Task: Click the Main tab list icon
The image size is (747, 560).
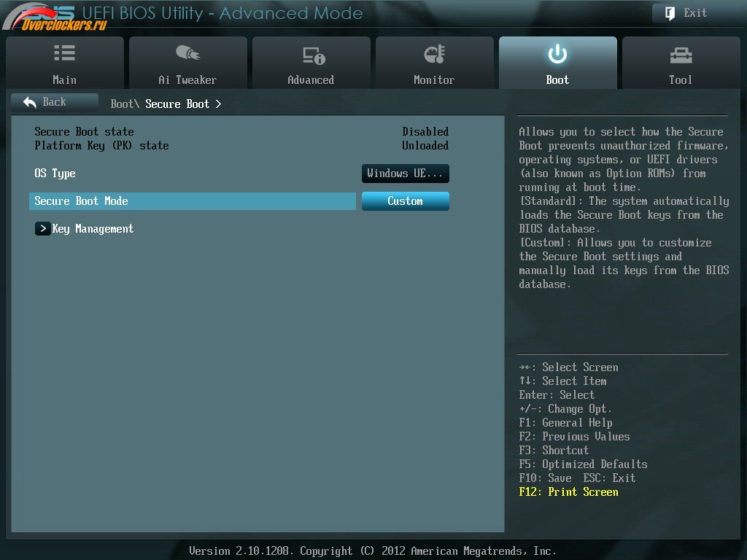Action: click(x=64, y=52)
